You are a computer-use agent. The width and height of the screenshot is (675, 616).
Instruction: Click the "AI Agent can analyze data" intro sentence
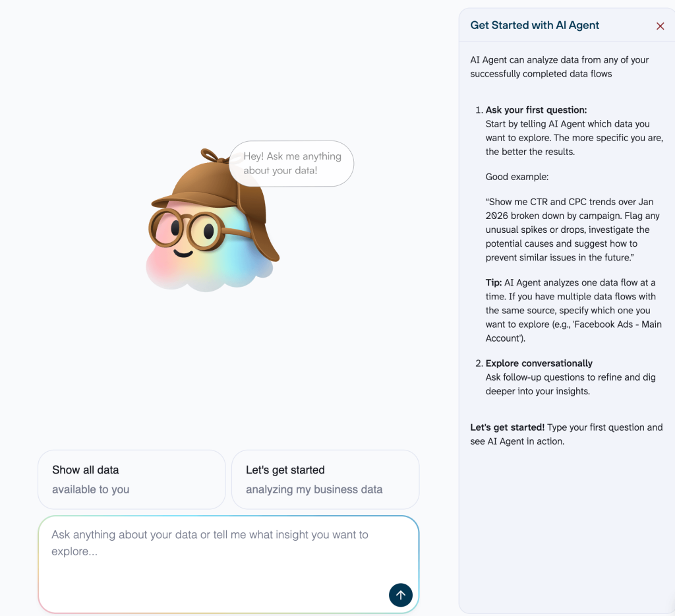coord(559,67)
